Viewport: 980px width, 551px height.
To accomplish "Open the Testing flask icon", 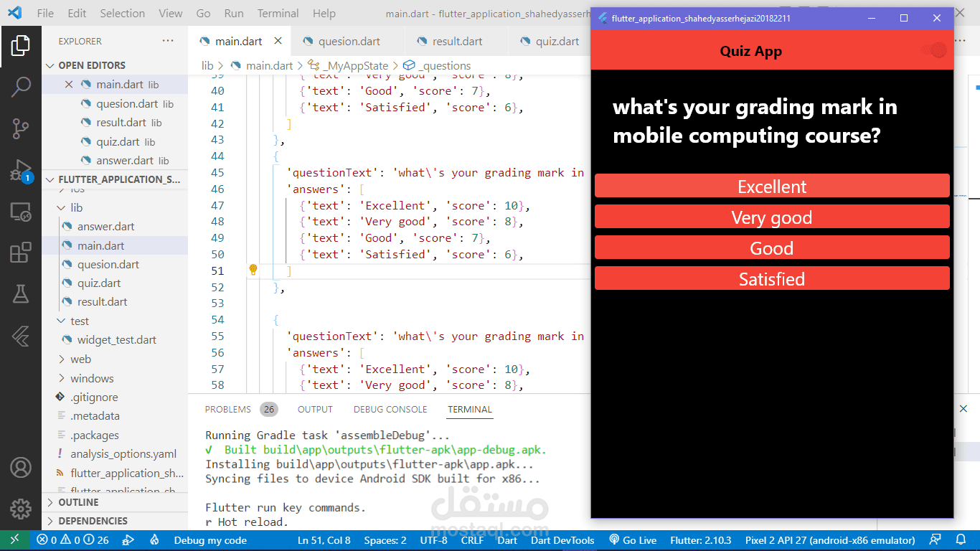I will click(21, 293).
